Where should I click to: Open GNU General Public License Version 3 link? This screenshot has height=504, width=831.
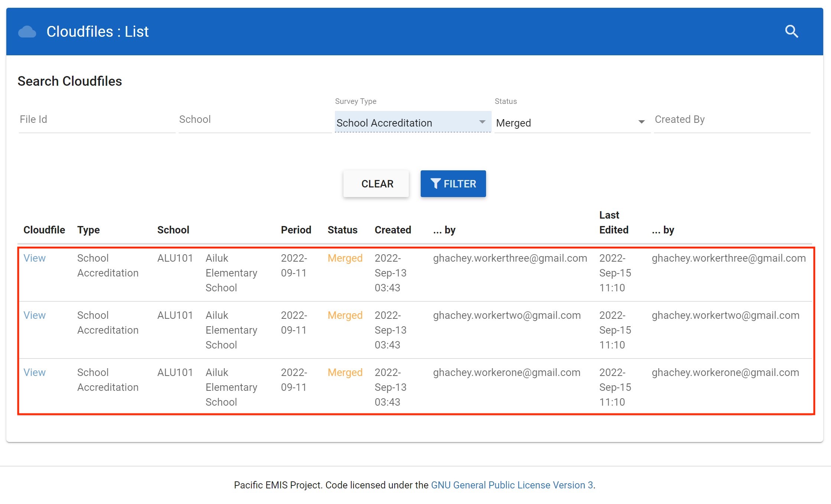click(512, 485)
